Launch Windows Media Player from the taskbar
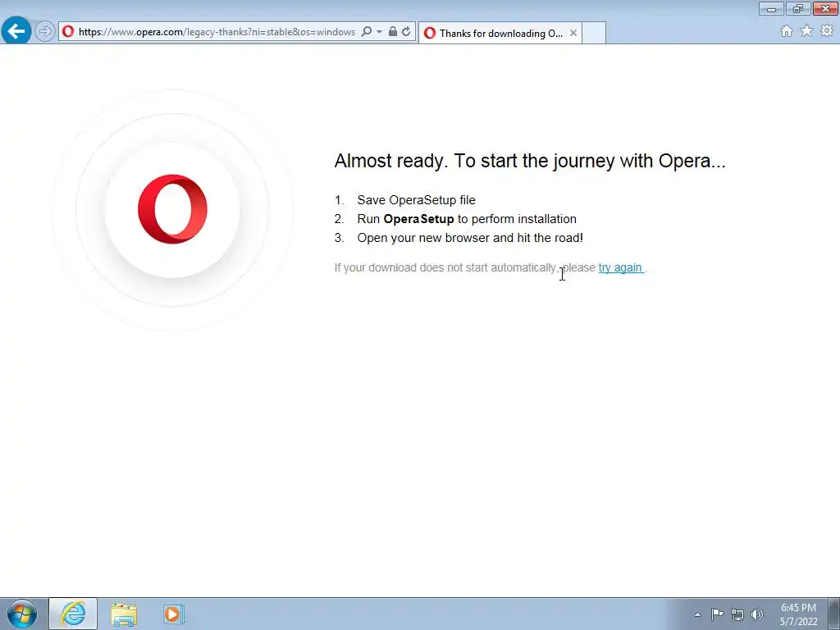The image size is (840, 630). point(174,614)
